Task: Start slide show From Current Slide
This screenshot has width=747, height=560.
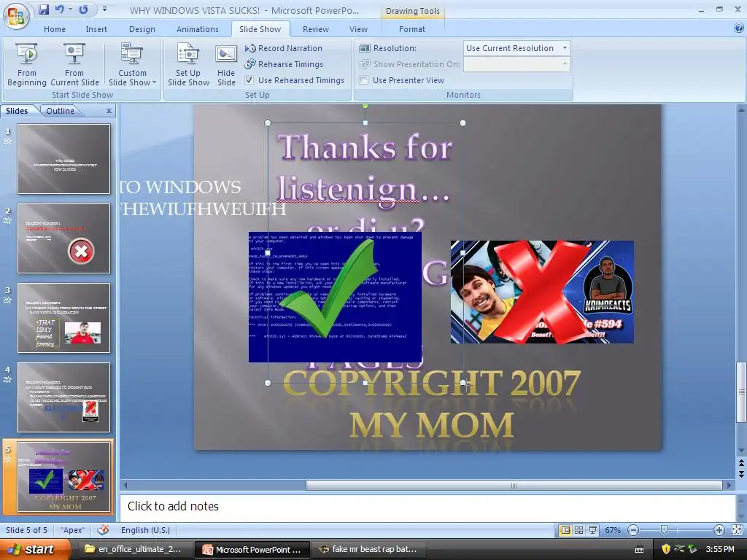Action: click(x=74, y=64)
